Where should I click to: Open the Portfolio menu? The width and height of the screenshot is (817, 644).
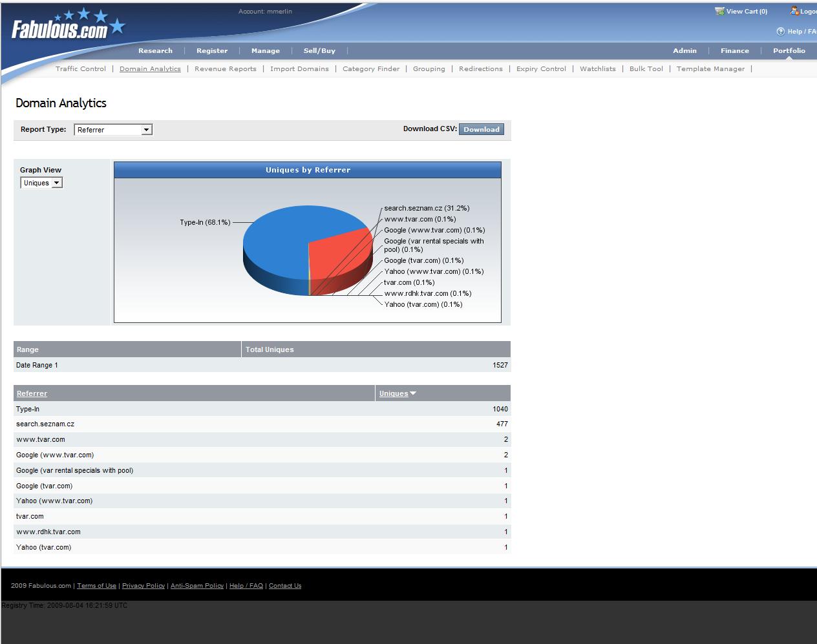(x=789, y=50)
